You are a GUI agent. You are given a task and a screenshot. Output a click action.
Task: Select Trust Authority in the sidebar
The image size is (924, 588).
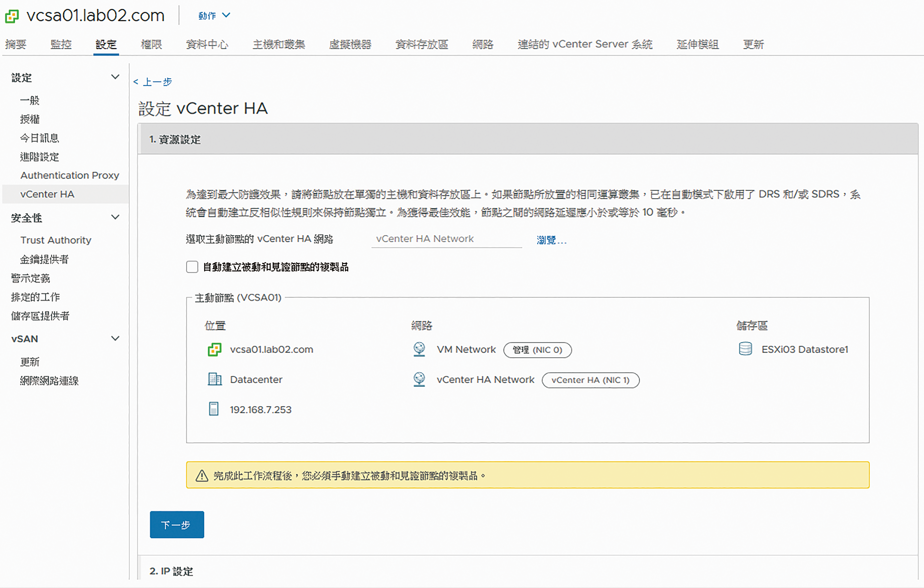[56, 240]
